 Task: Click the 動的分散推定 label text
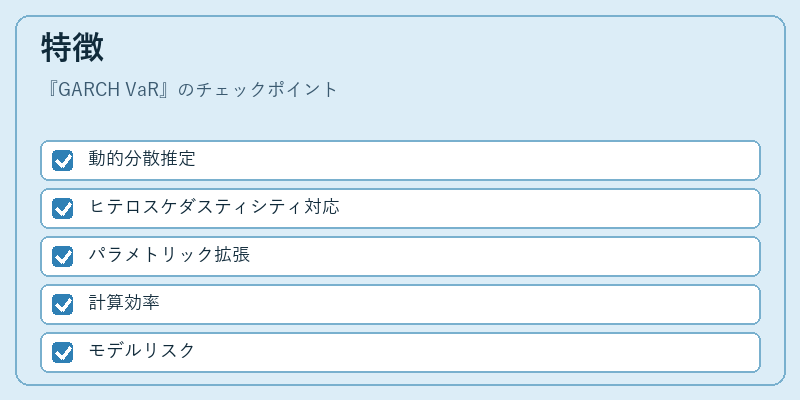pyautogui.click(x=142, y=159)
